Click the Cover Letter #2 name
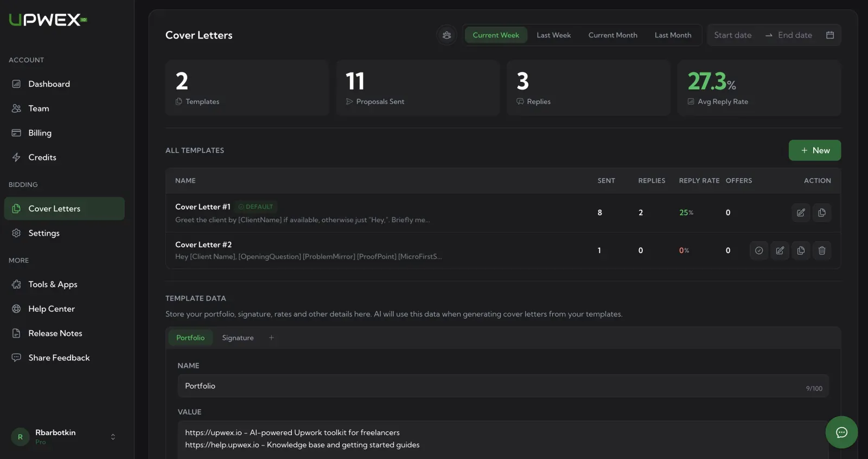Viewport: 868px width, 459px height. tap(203, 244)
